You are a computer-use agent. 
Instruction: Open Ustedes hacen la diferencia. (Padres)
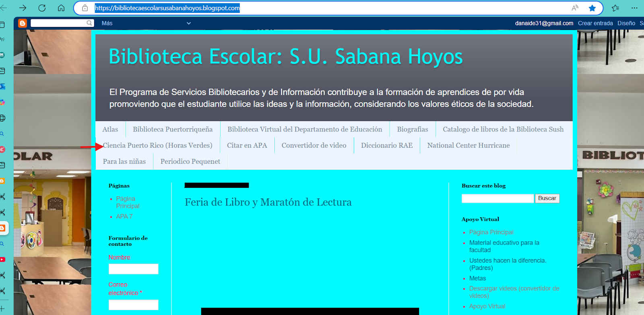pyautogui.click(x=508, y=264)
